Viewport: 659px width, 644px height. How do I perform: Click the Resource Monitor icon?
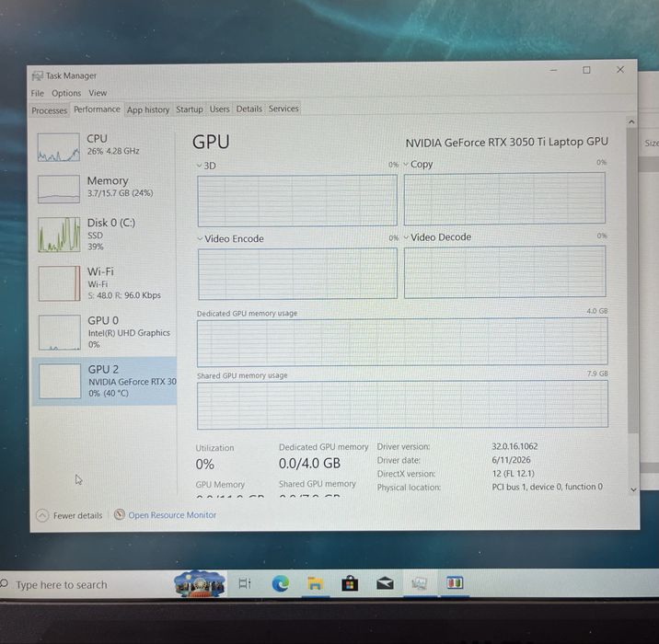(120, 514)
